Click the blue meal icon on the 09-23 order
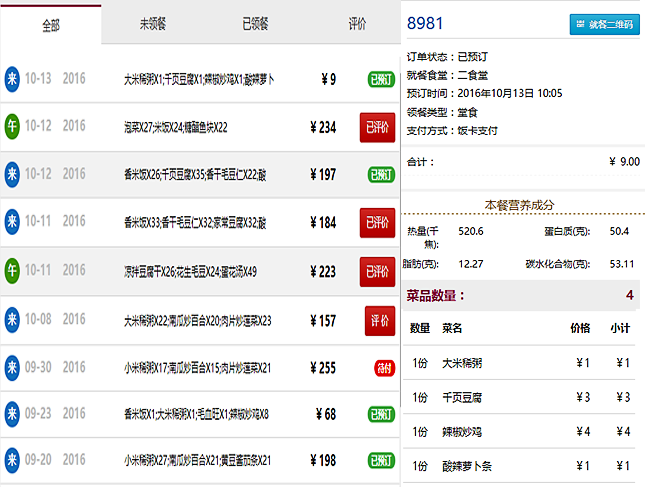The width and height of the screenshot is (645, 487). 12,414
